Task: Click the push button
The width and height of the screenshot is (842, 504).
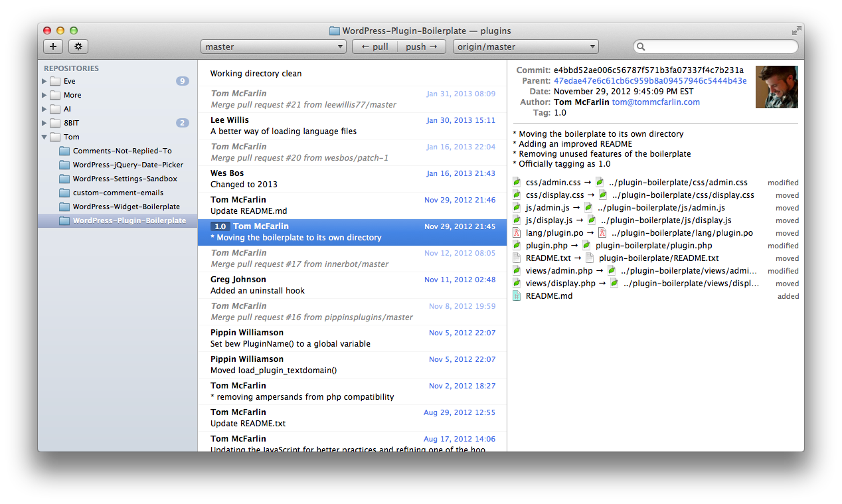Action: tap(421, 46)
